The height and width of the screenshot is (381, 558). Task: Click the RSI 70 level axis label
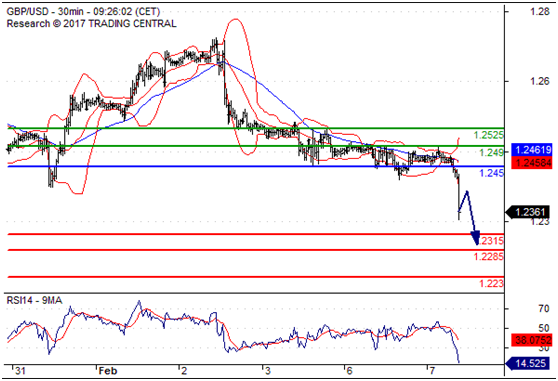tap(544, 308)
